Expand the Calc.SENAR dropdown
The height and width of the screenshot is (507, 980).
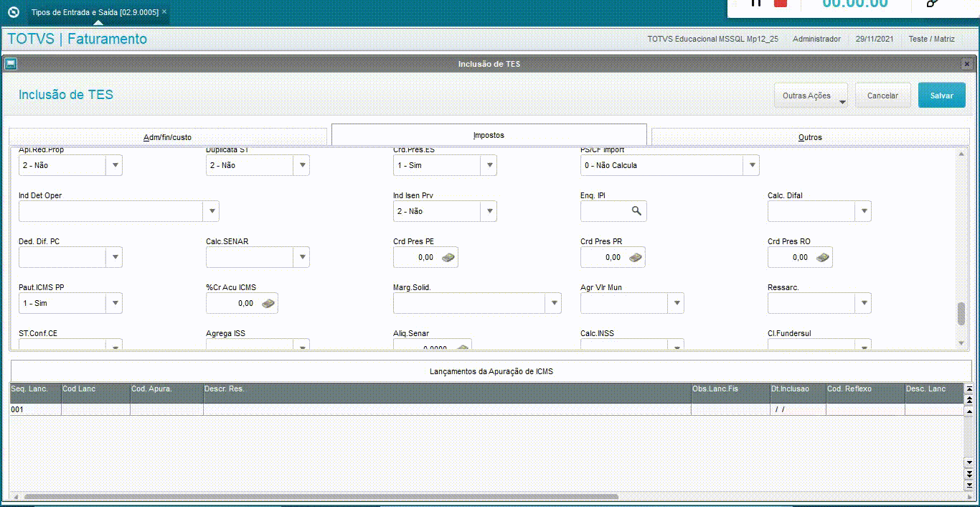[302, 257]
